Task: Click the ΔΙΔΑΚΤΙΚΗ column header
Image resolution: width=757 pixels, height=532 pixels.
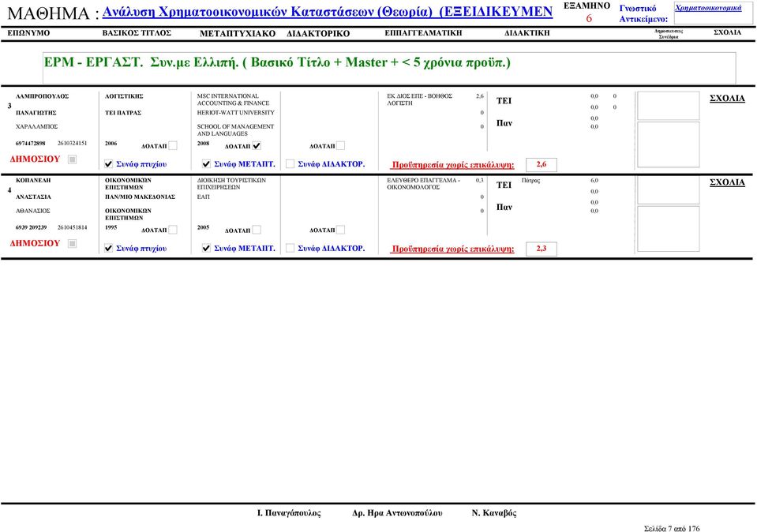Action: [x=527, y=33]
